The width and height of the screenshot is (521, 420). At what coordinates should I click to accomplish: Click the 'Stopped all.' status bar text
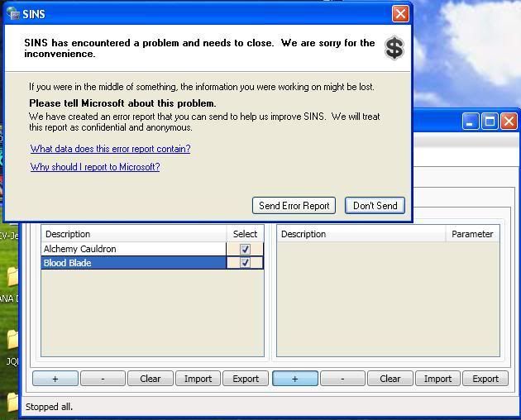49,407
